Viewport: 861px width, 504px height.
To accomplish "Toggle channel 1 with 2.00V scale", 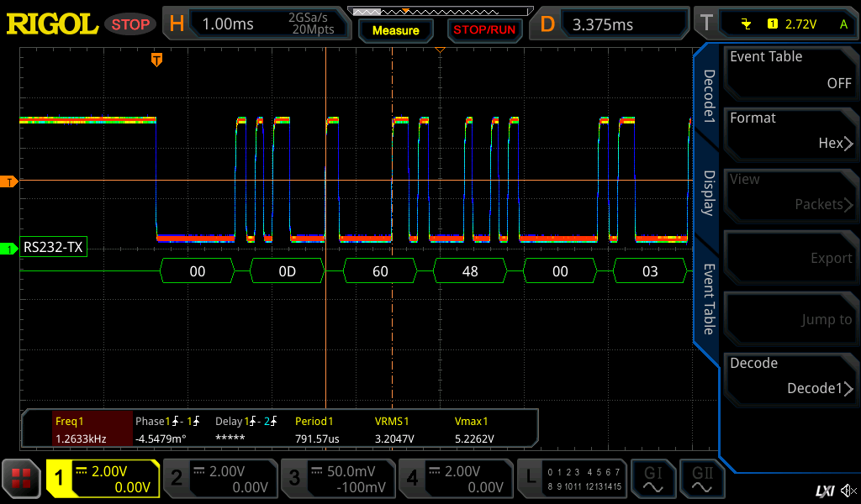I will (103, 479).
